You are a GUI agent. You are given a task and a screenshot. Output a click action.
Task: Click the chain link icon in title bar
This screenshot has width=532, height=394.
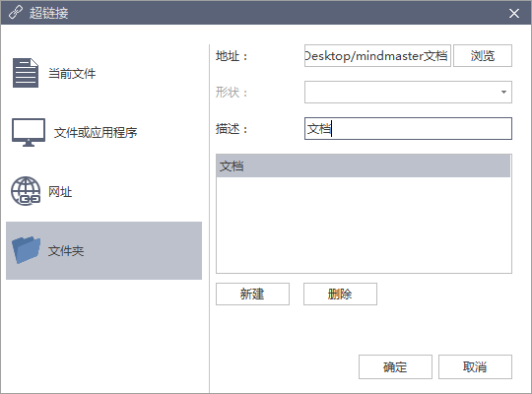(15, 13)
